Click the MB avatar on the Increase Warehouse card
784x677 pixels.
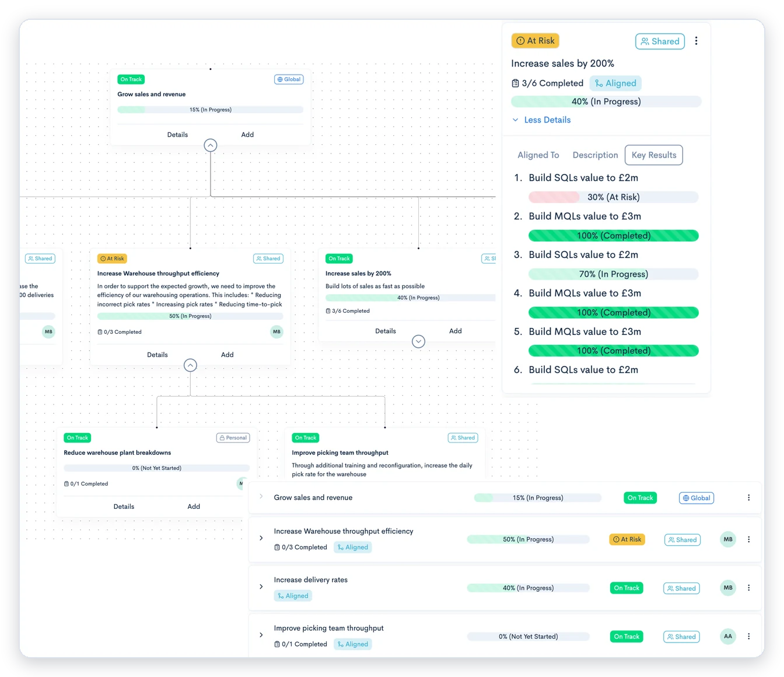(276, 331)
